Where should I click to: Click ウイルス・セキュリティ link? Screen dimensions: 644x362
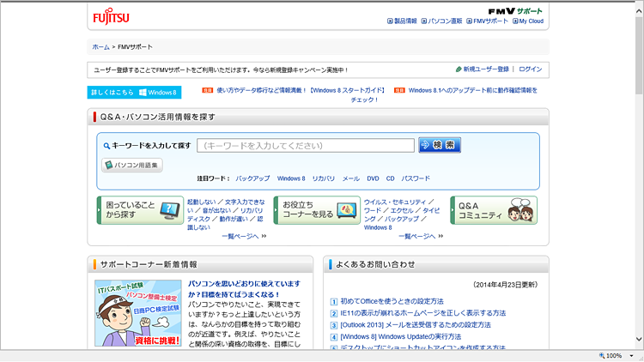(x=395, y=202)
